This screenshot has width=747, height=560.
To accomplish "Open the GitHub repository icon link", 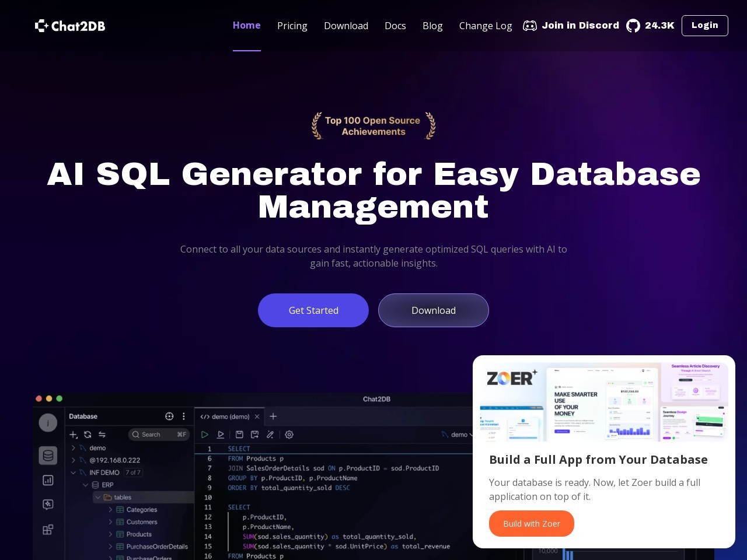I will point(633,26).
